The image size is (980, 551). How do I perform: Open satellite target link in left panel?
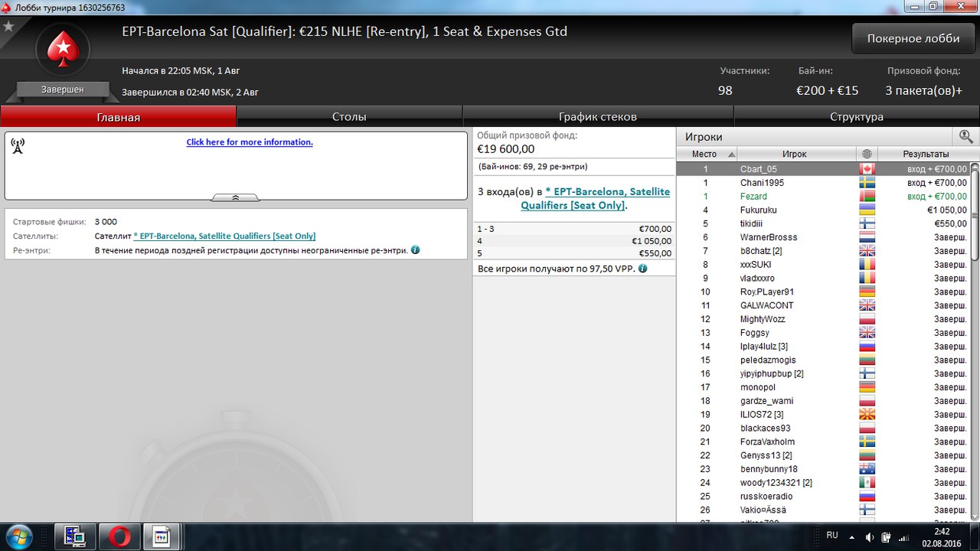(x=224, y=236)
